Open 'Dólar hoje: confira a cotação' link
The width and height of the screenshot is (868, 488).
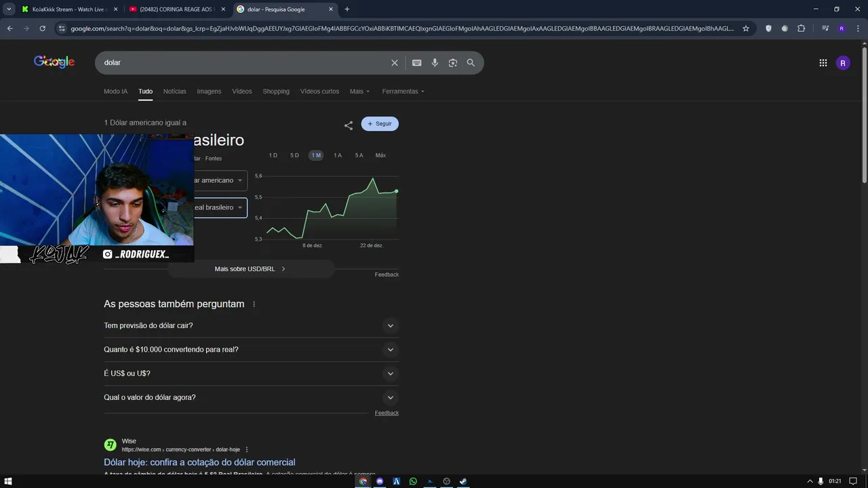click(x=199, y=462)
